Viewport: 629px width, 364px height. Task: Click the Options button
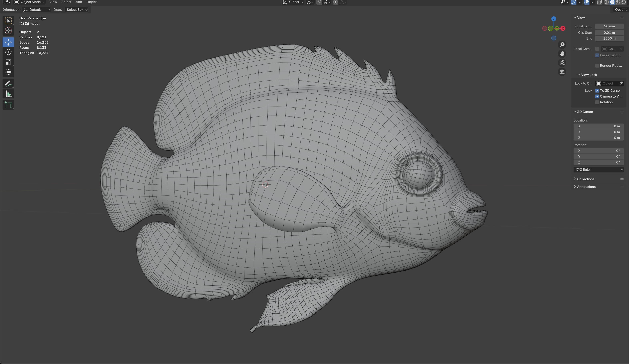(621, 9)
